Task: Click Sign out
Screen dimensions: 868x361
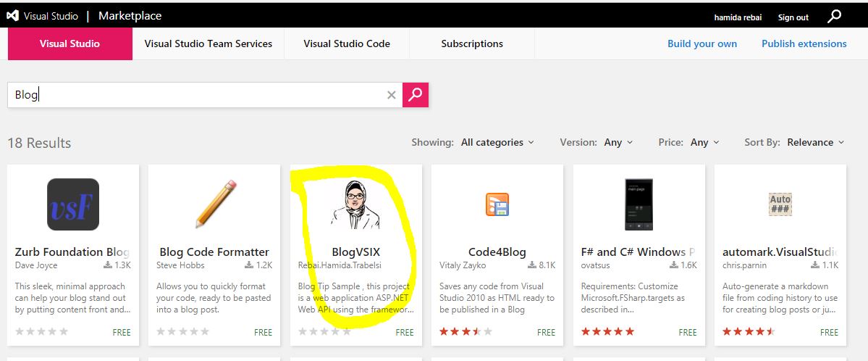Action: coord(793,17)
